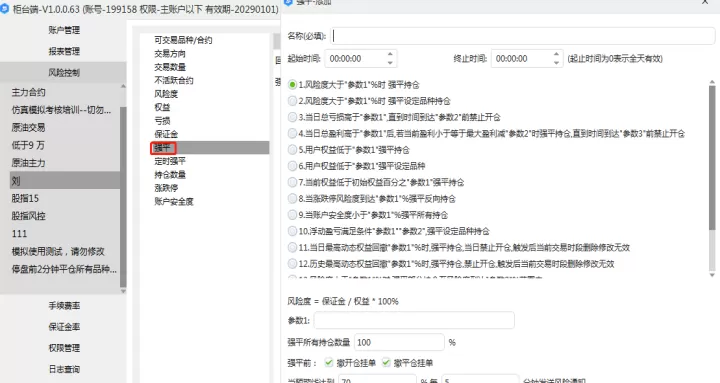Screen dimensions: 720x383
Task: Choose 交易方向 rule type
Action: 170,54
